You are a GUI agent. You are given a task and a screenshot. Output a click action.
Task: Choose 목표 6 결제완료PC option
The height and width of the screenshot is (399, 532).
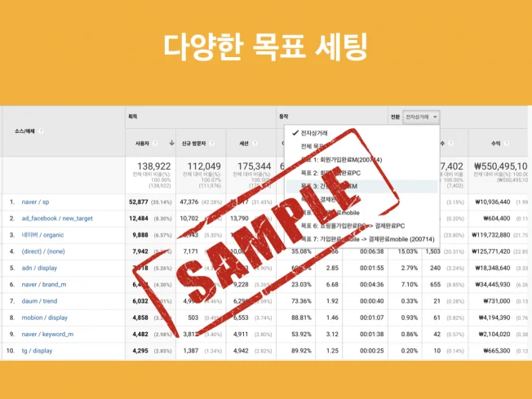361,226
